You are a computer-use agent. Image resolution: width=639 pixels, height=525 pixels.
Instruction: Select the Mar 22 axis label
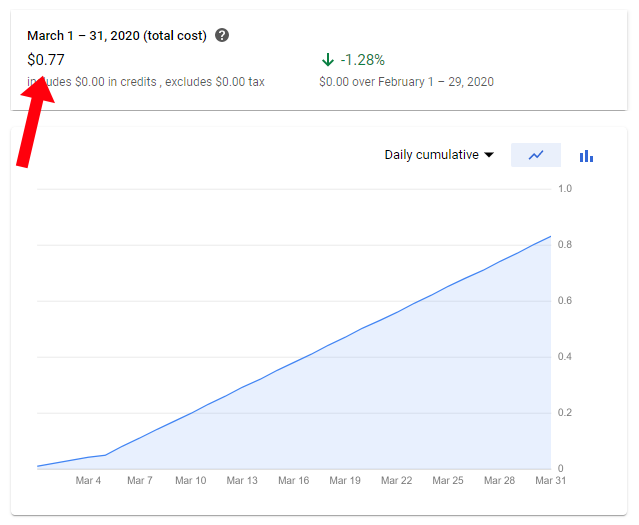click(x=396, y=481)
